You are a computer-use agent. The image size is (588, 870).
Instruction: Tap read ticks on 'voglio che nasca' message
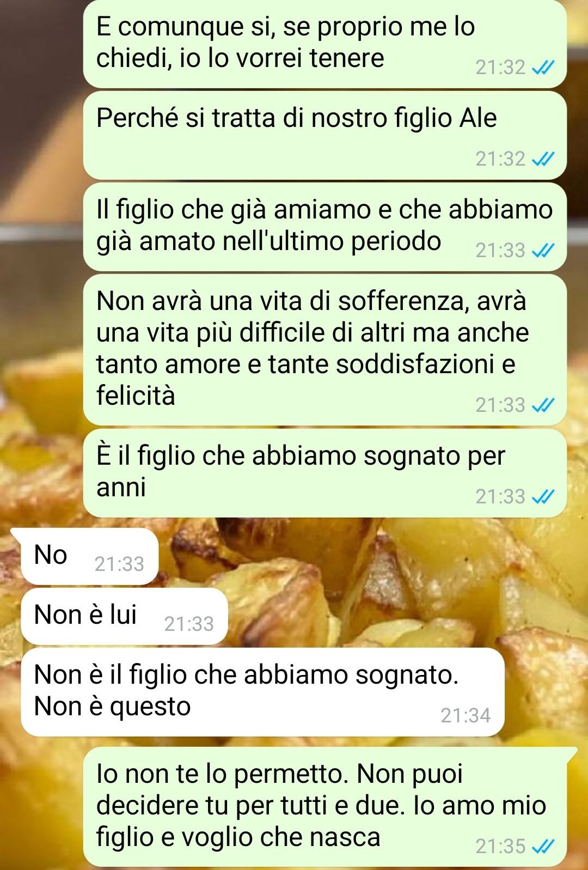click(543, 847)
